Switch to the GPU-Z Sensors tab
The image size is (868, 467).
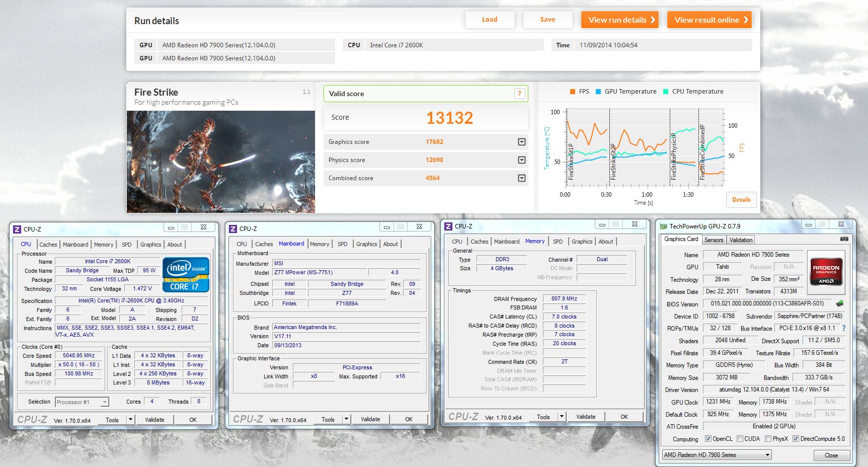[x=714, y=240]
